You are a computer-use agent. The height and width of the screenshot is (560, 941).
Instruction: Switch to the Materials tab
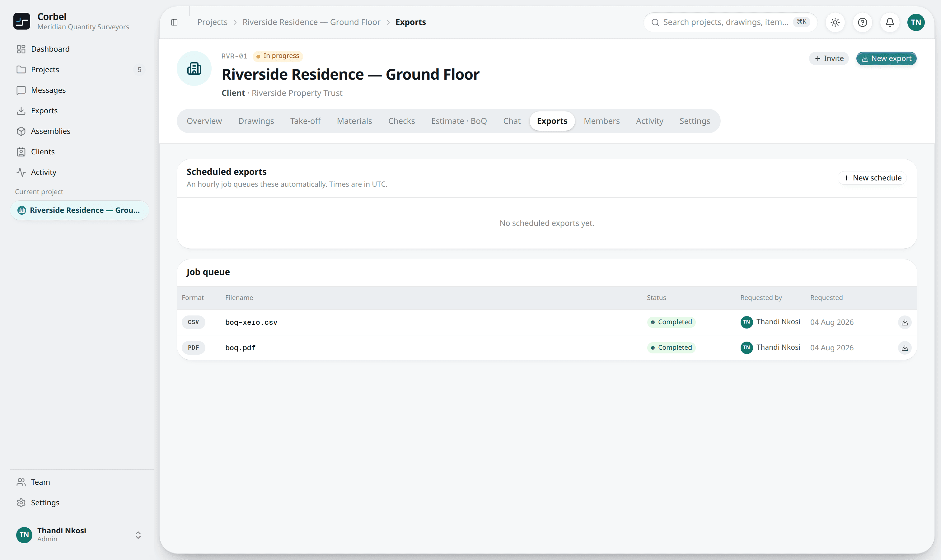tap(354, 121)
